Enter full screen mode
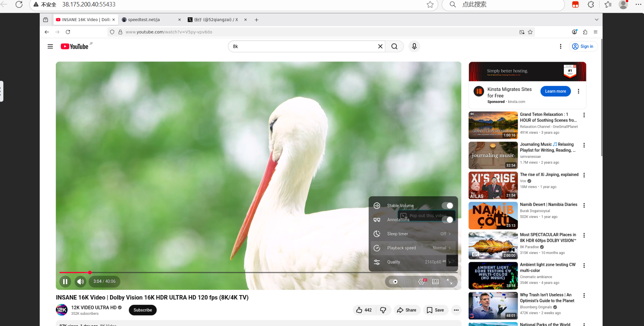 tap(449, 282)
